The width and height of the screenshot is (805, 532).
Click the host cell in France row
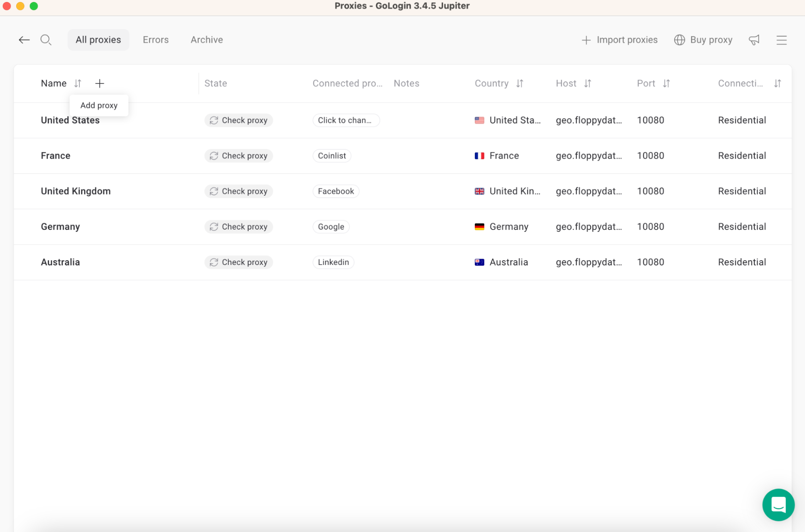click(x=589, y=156)
